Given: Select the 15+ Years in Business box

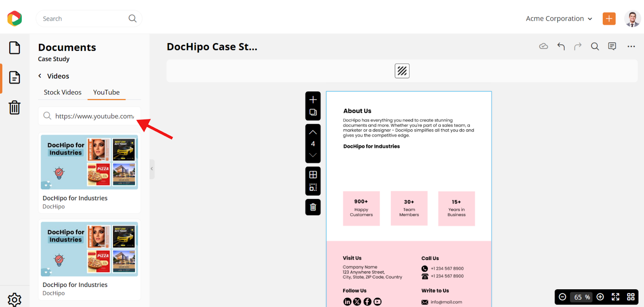Looking at the screenshot, I should (x=456, y=208).
